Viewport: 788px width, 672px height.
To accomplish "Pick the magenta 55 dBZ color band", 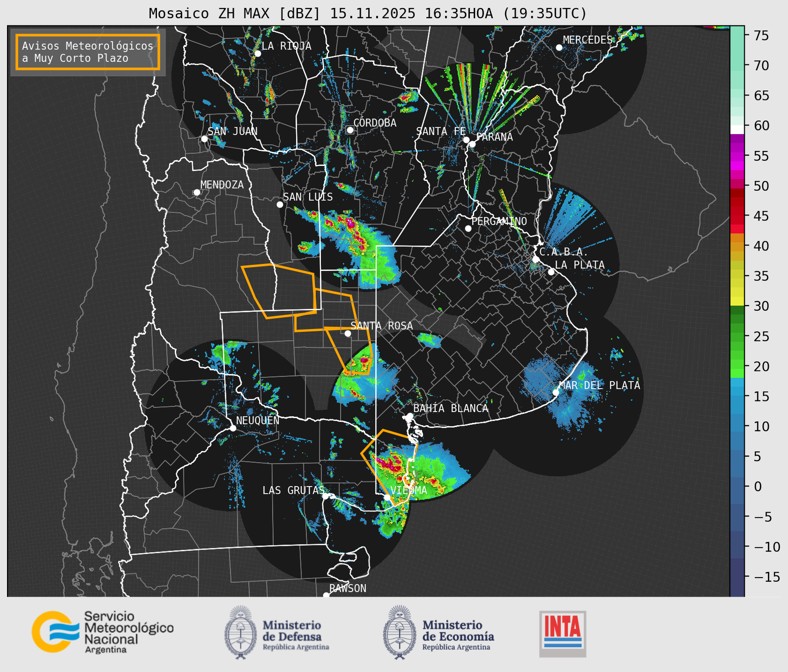I will click(x=737, y=156).
